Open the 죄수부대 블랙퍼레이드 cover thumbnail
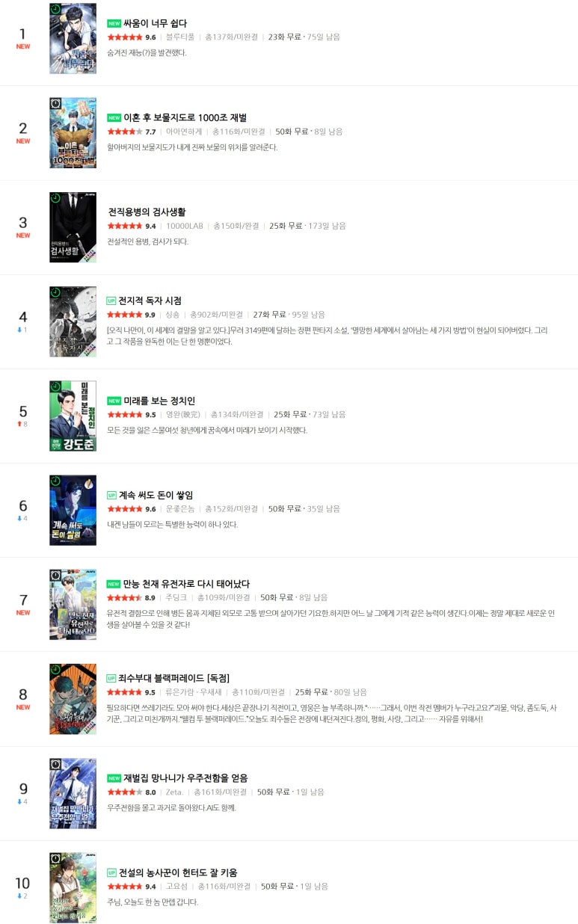This screenshot has width=578, height=924. click(73, 698)
